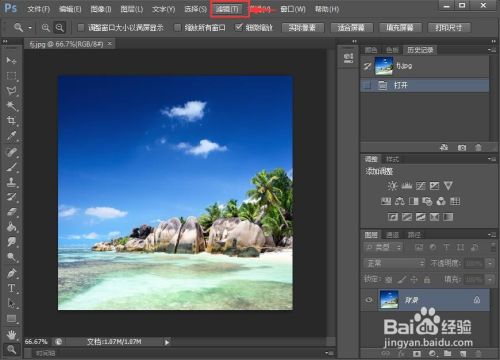Uncheck the scrubby zoom checkbox
The image size is (500, 360).
238,27
